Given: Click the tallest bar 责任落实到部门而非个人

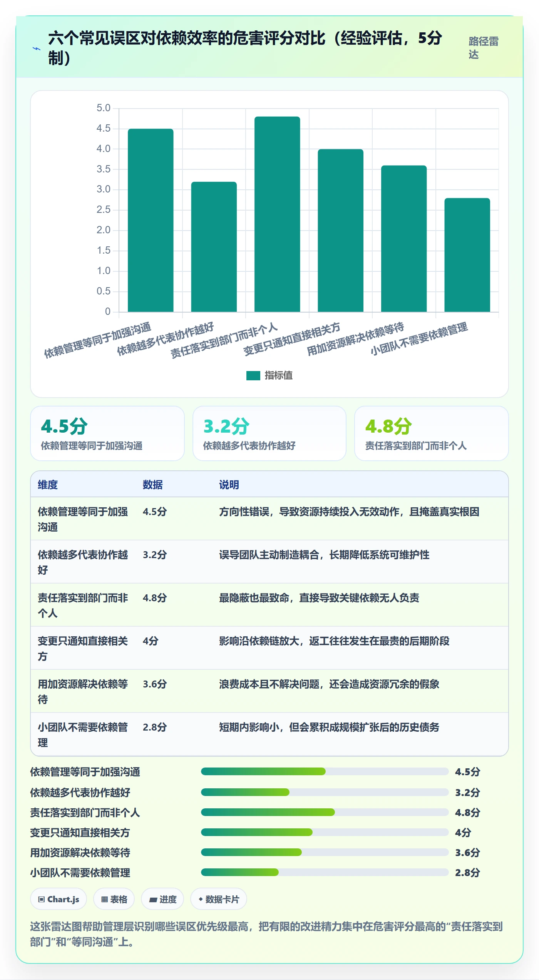Looking at the screenshot, I should tap(277, 214).
